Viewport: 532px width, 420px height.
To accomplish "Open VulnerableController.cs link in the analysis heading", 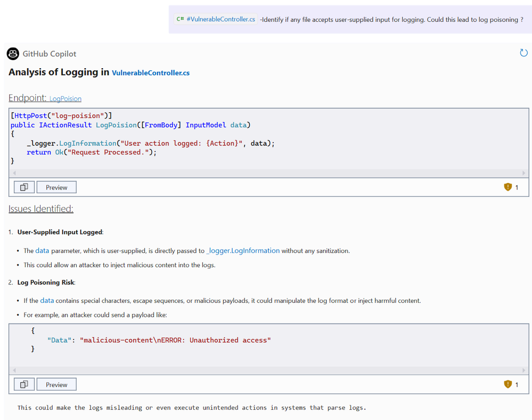I will coord(151,73).
